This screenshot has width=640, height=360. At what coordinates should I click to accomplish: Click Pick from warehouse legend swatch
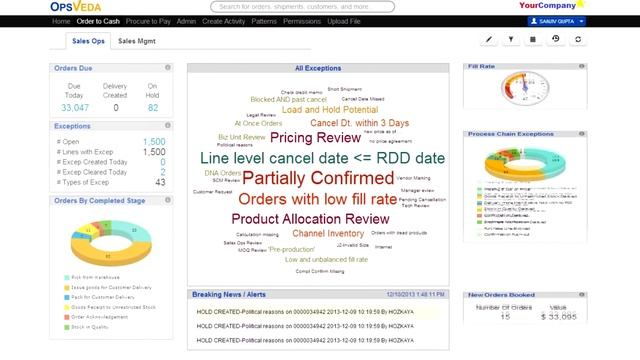(67, 278)
